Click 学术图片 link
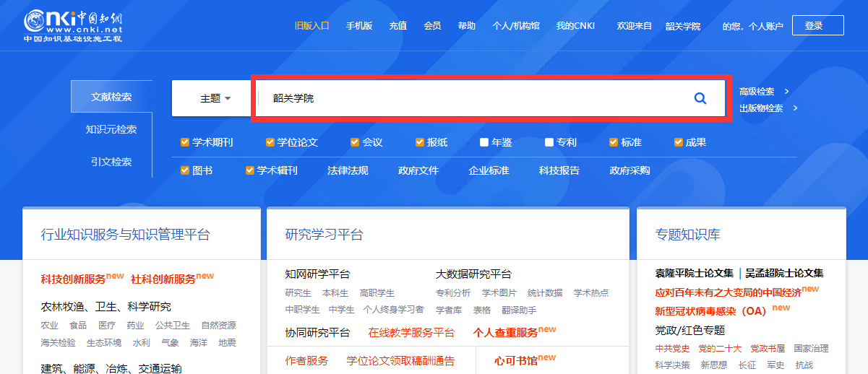Screen dimensions: 868x374 499,292
